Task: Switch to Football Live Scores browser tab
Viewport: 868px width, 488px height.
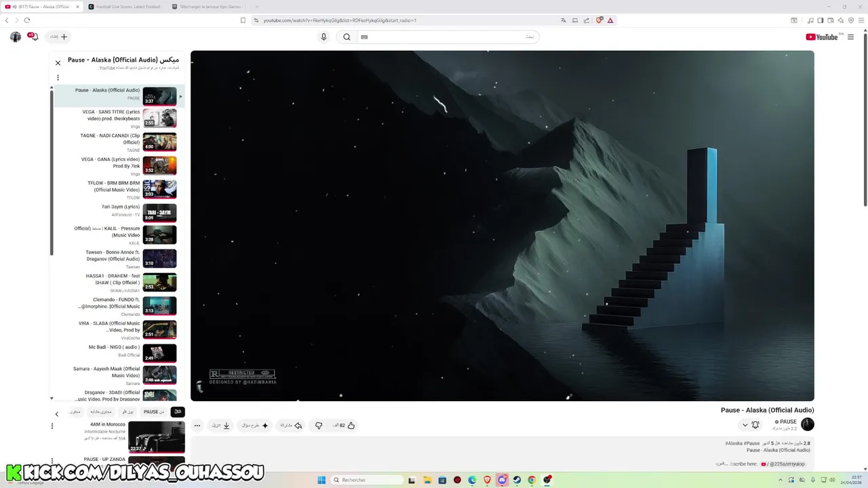Action: pyautogui.click(x=124, y=7)
